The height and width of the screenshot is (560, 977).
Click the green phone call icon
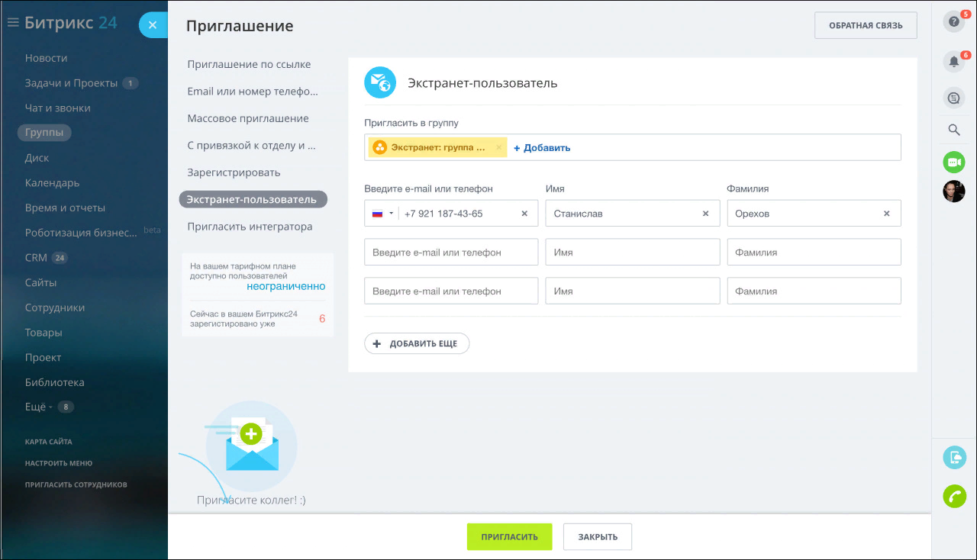pos(954,496)
